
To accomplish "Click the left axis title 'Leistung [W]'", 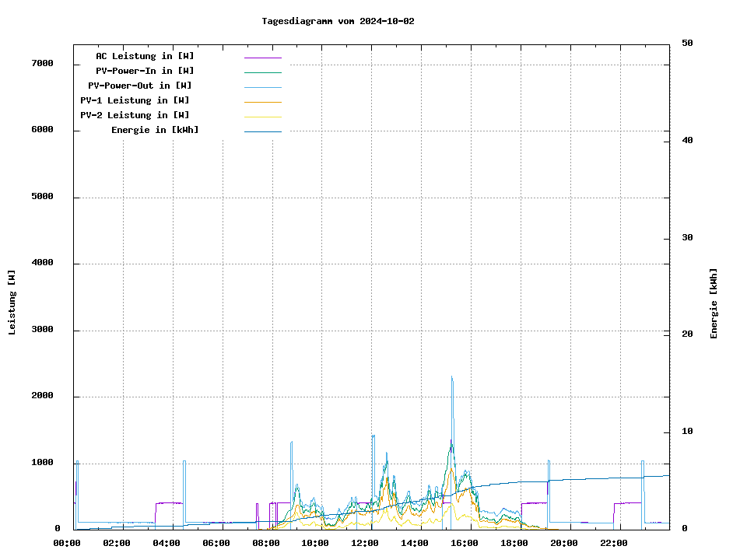I will click(x=12, y=303).
